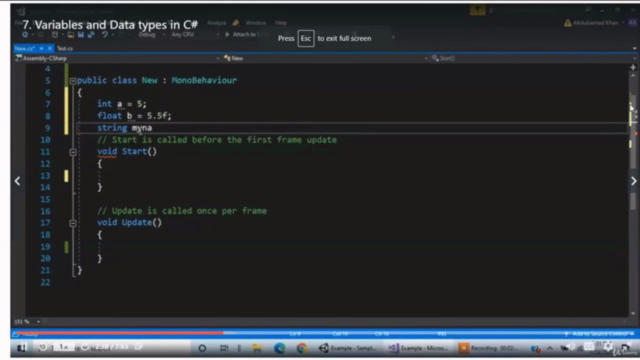Click the navigate backward toolbar icon
The image size is (640, 360).
coord(25,35)
